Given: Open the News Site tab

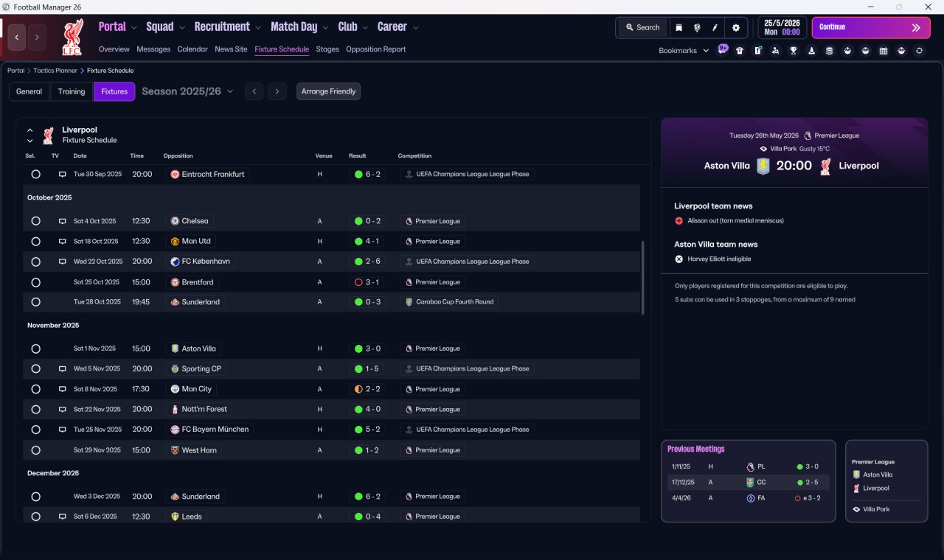Looking at the screenshot, I should [x=231, y=49].
